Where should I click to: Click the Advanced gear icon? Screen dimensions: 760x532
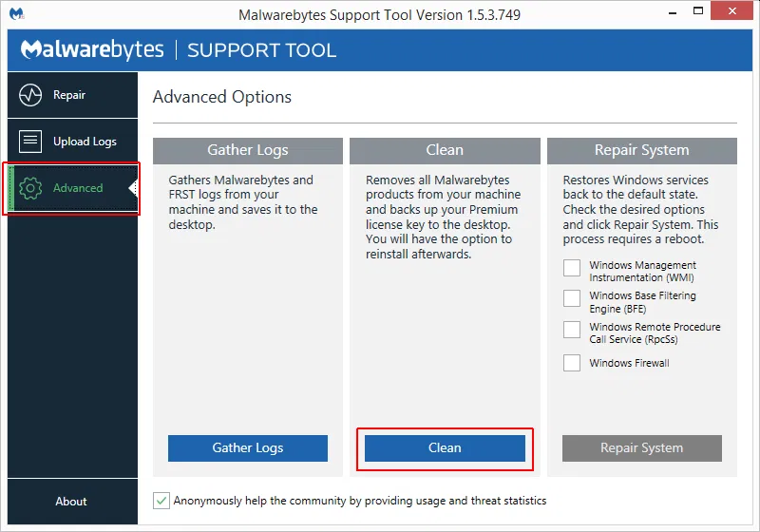30,188
